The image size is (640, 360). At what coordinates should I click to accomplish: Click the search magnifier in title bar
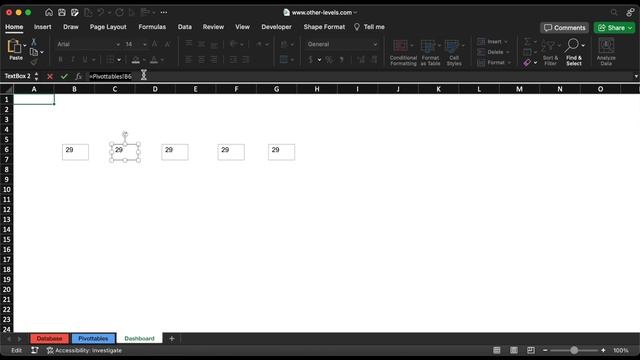pyautogui.click(x=614, y=12)
